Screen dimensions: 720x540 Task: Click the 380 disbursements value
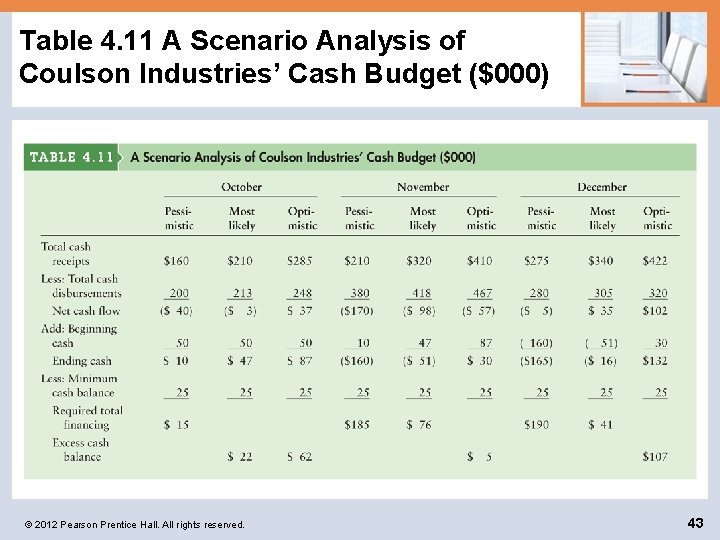coord(360,293)
